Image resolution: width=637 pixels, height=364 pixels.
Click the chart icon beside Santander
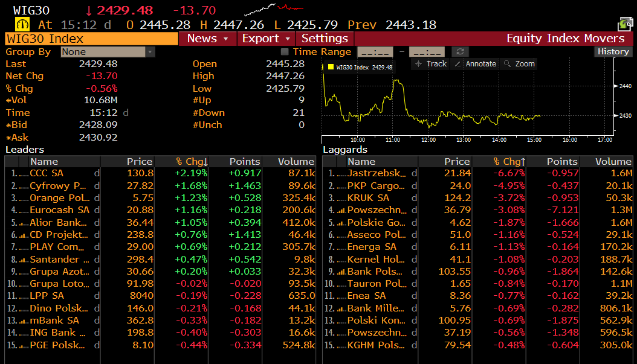[x=24, y=260]
